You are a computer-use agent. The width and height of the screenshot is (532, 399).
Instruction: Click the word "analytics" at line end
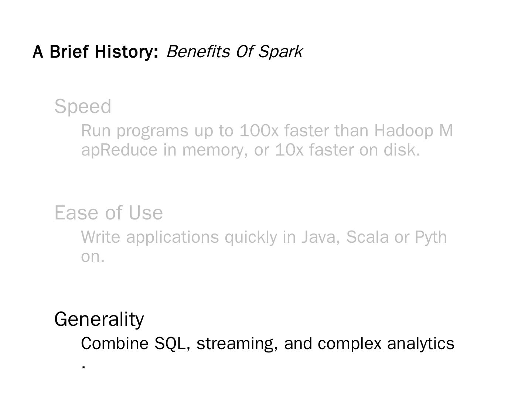(420, 344)
